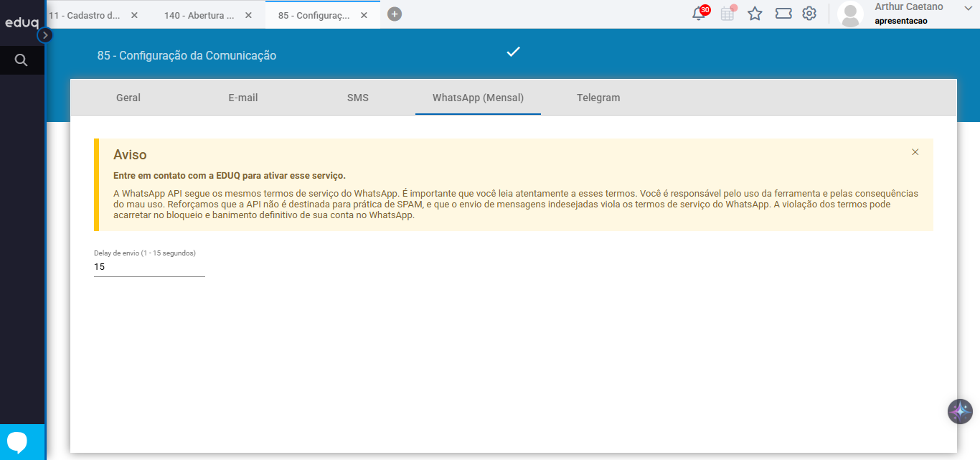980x460 pixels.
Task: Click the search magnifier in sidebar
Action: (22, 60)
